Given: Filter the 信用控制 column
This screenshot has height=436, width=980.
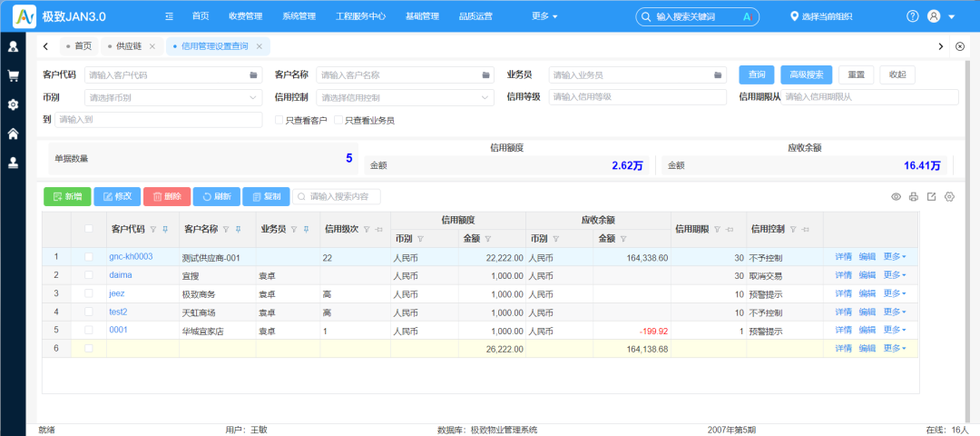Looking at the screenshot, I should pyautogui.click(x=793, y=230).
